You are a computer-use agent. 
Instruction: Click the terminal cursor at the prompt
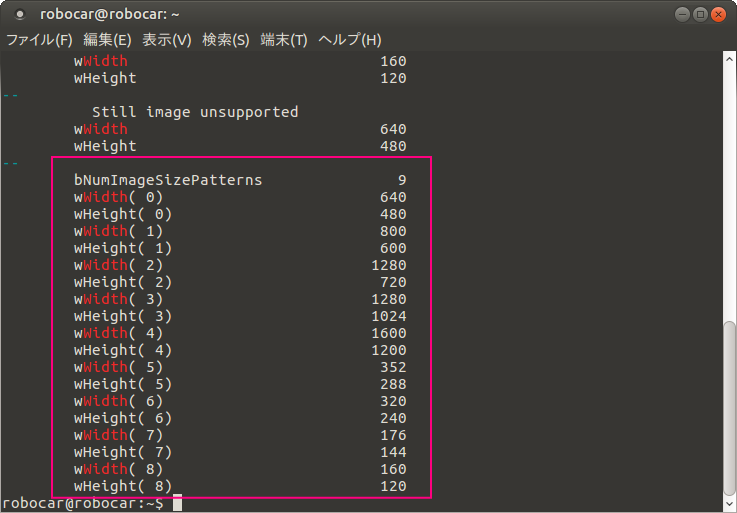[177, 503]
